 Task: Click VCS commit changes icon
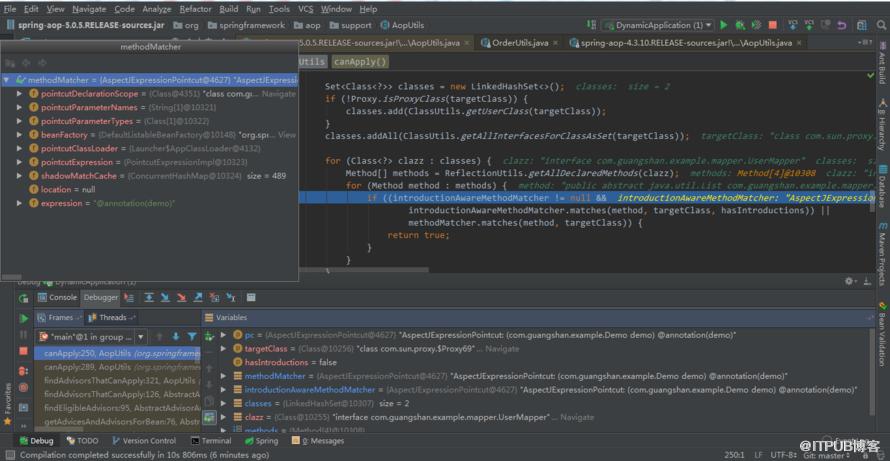(x=809, y=25)
